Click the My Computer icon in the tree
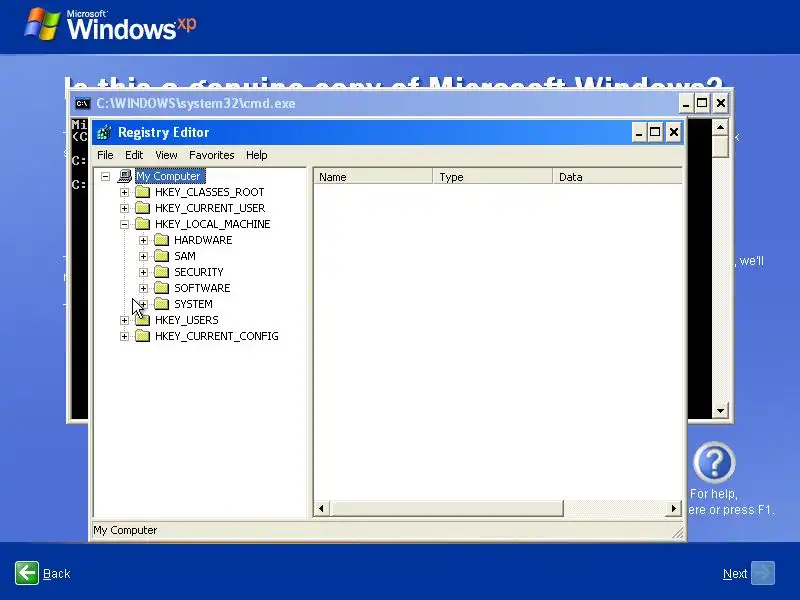This screenshot has height=600, width=800. pos(124,176)
